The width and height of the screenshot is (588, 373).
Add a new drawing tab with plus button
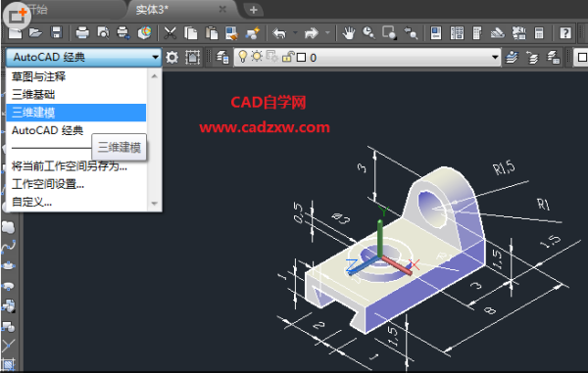pos(254,10)
